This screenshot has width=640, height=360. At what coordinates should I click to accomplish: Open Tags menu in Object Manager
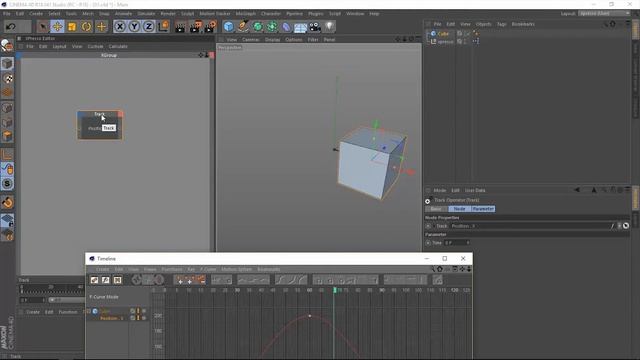click(x=502, y=24)
